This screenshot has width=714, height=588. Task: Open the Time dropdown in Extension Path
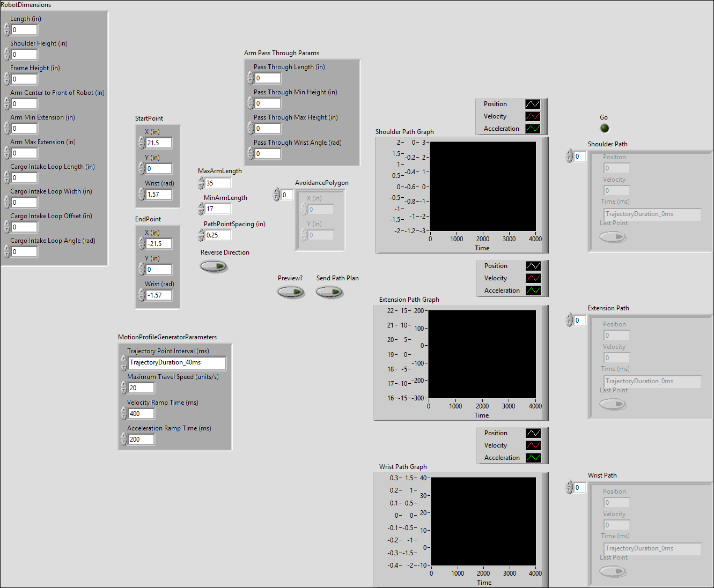(652, 381)
